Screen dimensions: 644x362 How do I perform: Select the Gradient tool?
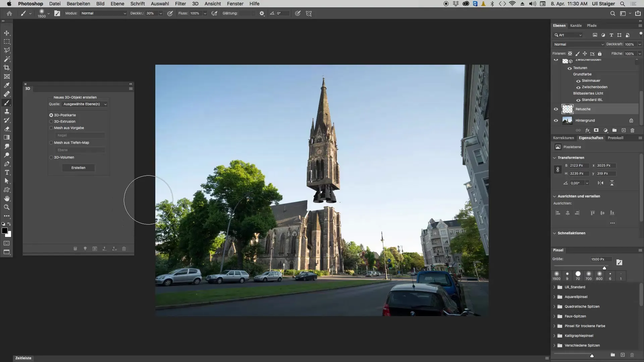pos(7,137)
